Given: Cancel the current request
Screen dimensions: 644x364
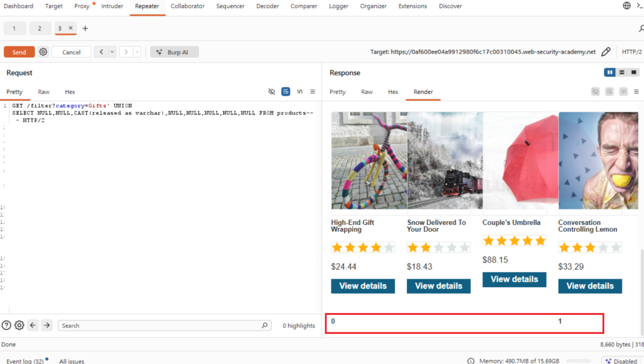Looking at the screenshot, I should click(72, 52).
